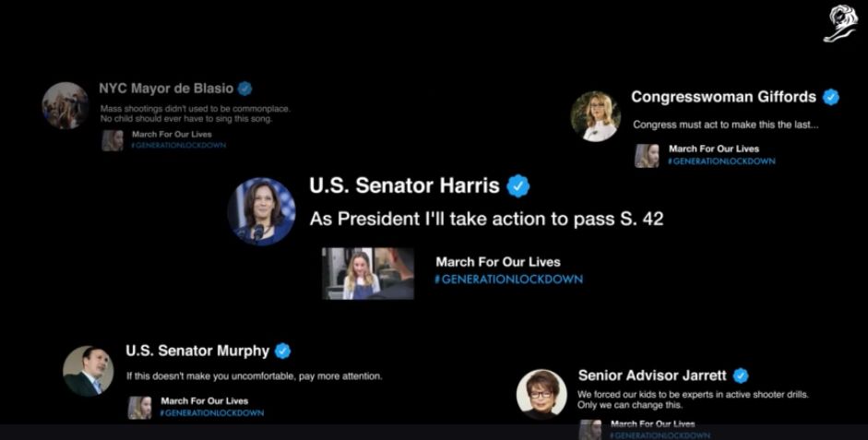Open #GENERATIONLOCKDOWN hashtag under Giffords tweet

coord(722,161)
